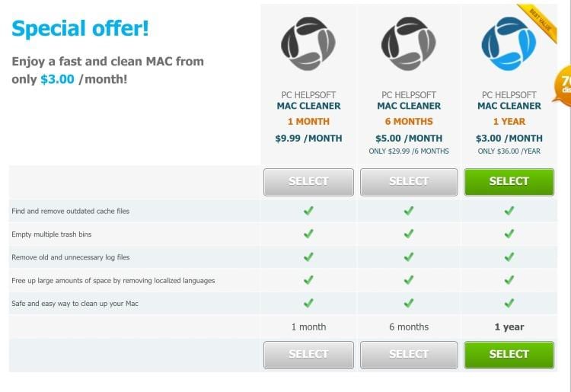
Task: Select 6 months plan using bottom button
Action: [409, 355]
